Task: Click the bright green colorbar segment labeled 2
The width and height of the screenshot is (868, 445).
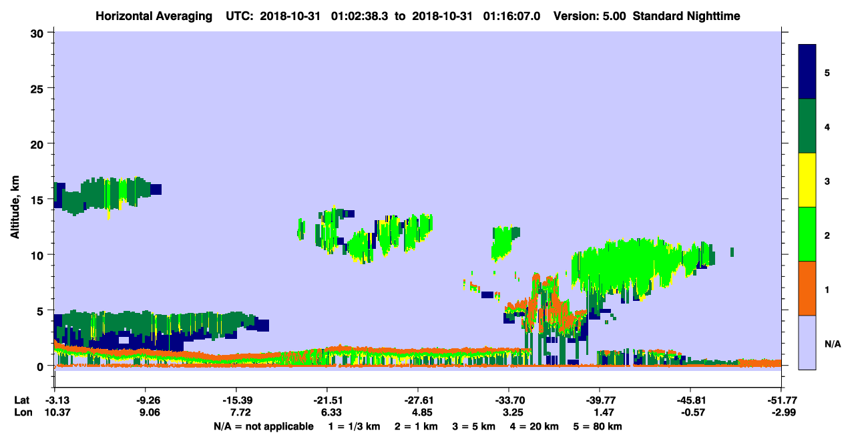Action: coord(807,234)
